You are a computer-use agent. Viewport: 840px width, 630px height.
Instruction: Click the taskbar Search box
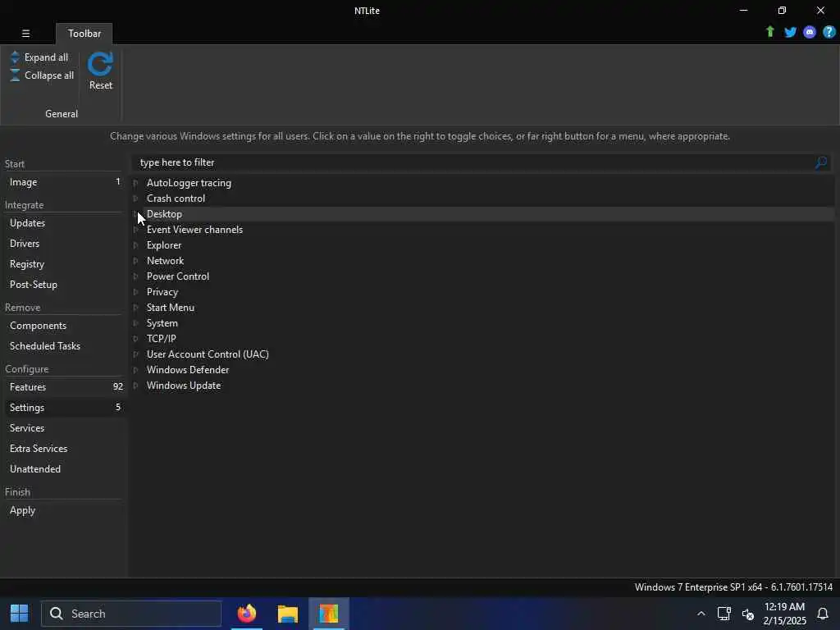click(131, 614)
